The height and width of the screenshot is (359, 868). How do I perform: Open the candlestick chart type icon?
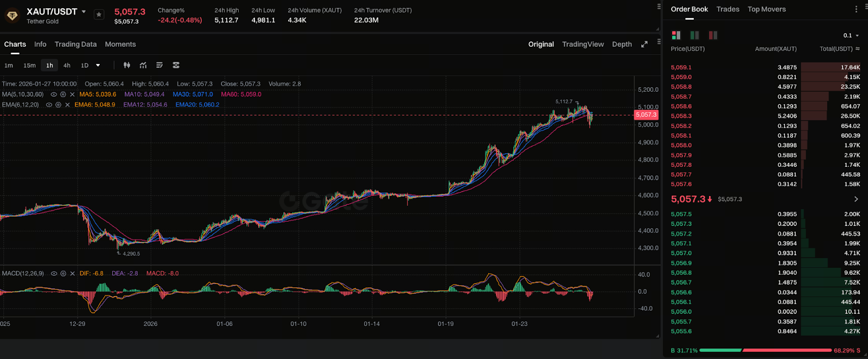pyautogui.click(x=127, y=65)
